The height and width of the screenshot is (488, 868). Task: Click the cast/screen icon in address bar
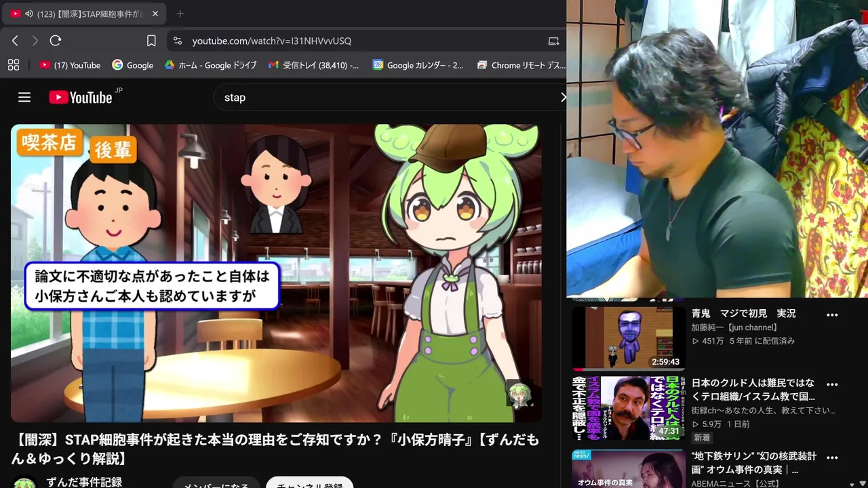click(x=553, y=41)
